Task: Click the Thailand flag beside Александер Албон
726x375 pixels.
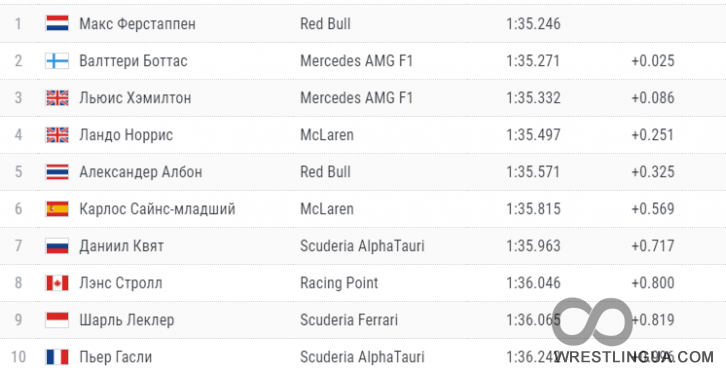Action: pyautogui.click(x=57, y=172)
